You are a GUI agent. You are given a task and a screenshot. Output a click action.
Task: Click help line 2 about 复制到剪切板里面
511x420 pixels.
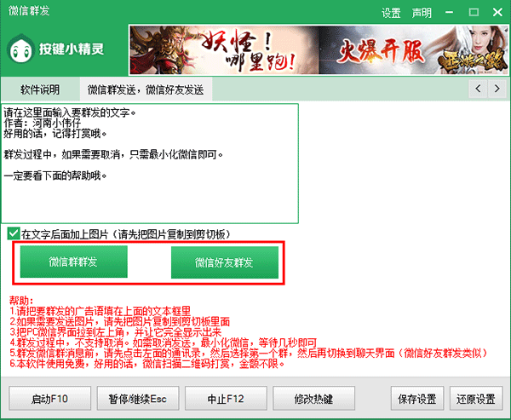[x=119, y=321]
